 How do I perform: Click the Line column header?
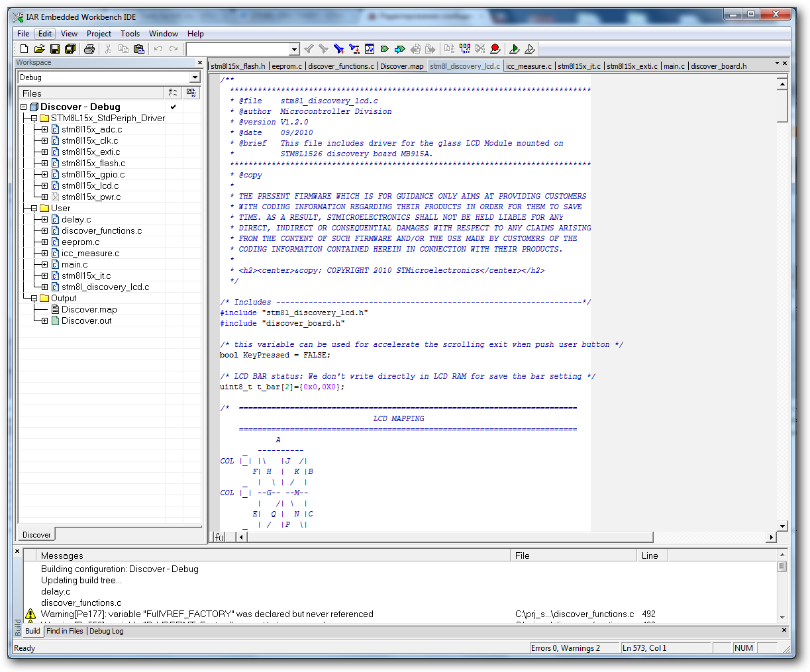point(652,555)
